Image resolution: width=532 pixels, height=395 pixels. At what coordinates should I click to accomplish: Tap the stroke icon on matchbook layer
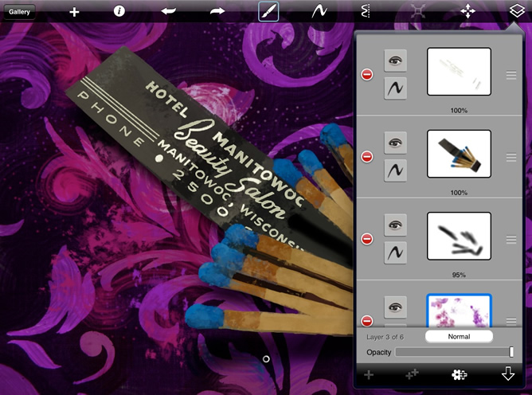click(x=395, y=170)
